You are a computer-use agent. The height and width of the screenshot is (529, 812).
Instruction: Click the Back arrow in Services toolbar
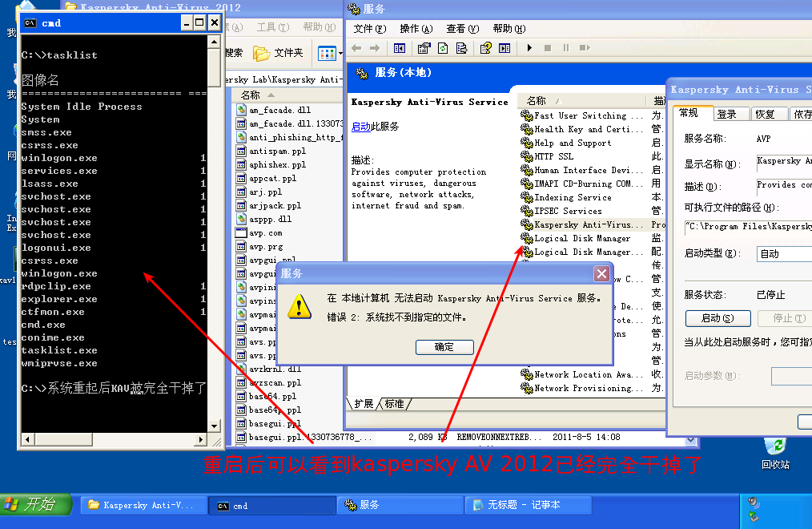(x=356, y=48)
